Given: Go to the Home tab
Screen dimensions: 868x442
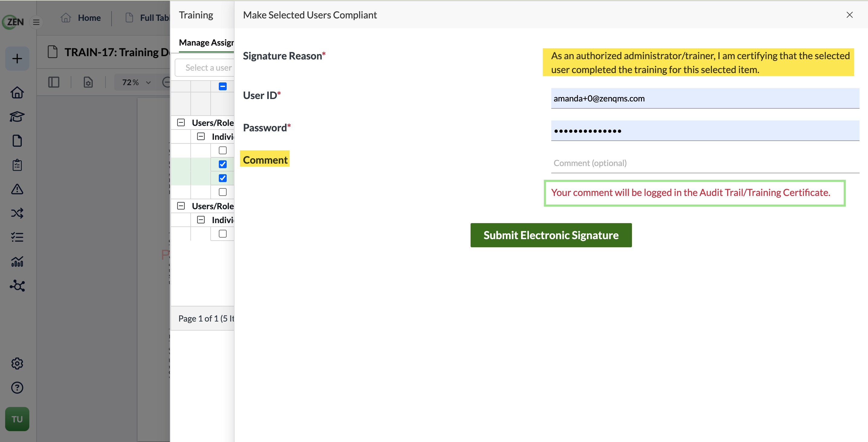Looking at the screenshot, I should pyautogui.click(x=89, y=18).
